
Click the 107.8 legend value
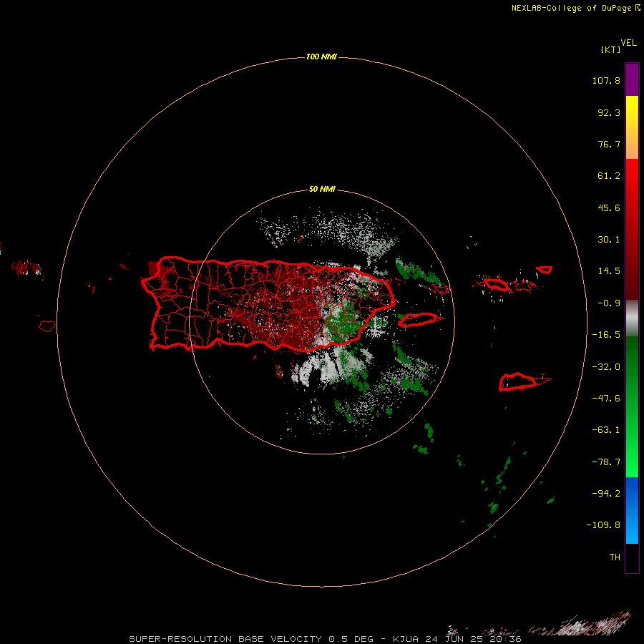tap(606, 80)
